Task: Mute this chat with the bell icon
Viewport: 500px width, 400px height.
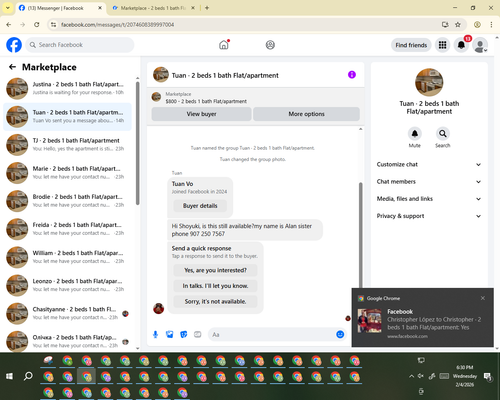Action: [x=415, y=134]
